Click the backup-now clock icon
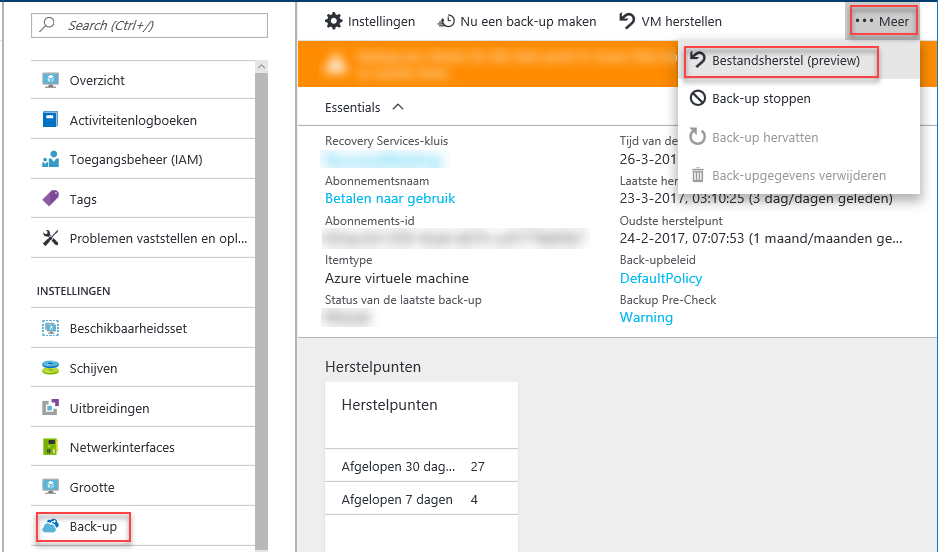Image resolution: width=938 pixels, height=552 pixels. pos(446,22)
